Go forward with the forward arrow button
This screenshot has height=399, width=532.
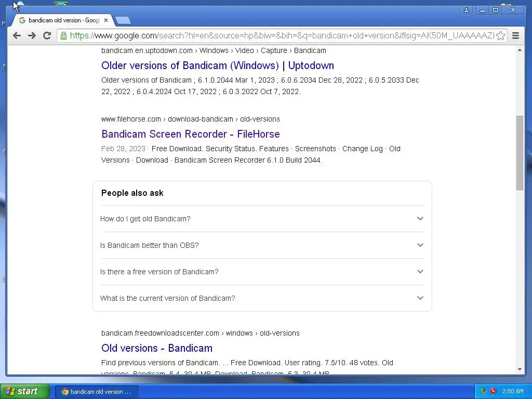(x=32, y=35)
